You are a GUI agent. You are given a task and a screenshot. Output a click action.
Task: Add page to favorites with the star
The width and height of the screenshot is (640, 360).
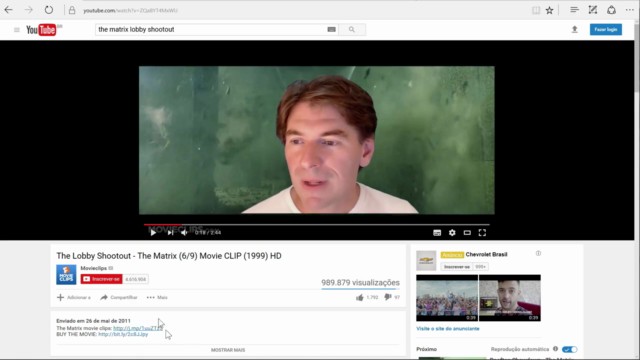pyautogui.click(x=549, y=10)
